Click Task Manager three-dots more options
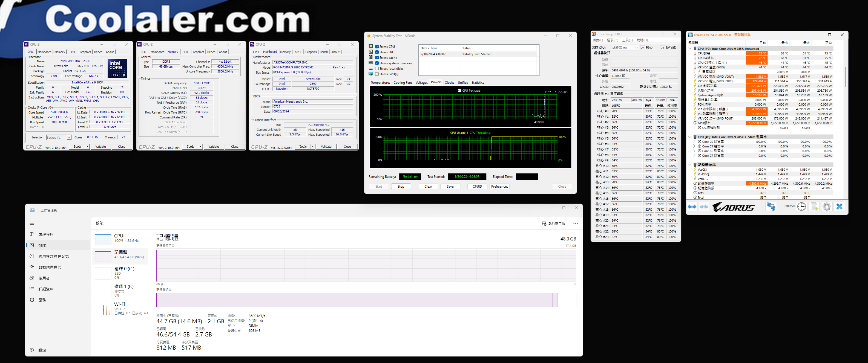The image size is (868, 363). tap(576, 223)
